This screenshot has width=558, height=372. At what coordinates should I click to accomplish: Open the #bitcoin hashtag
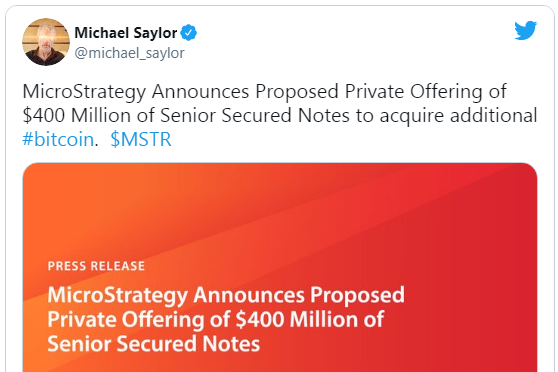point(58,139)
